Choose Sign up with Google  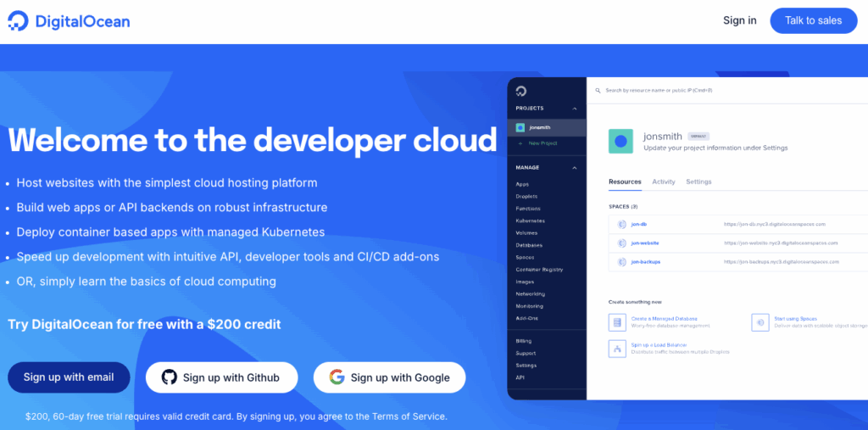(389, 377)
